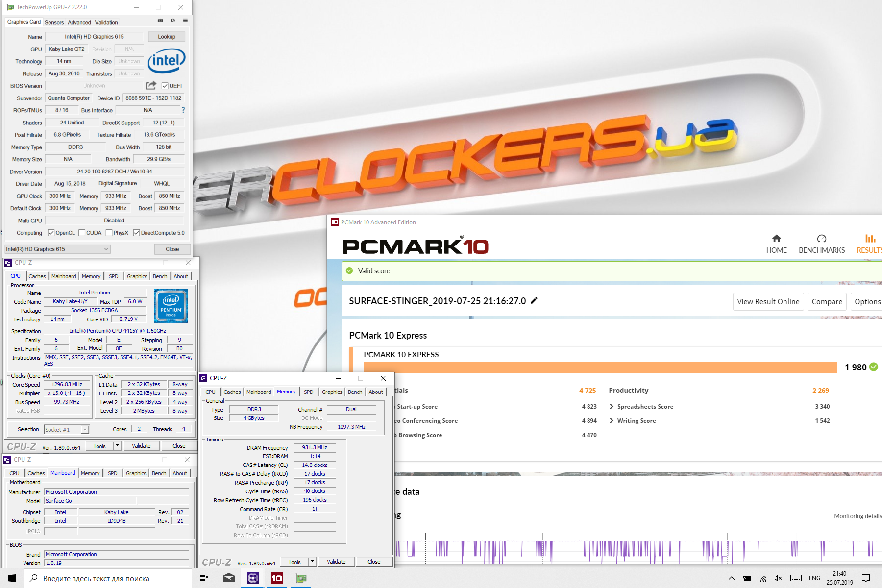Switch to PCMark 10 from the taskbar
This screenshot has height=588, width=882.
click(277, 578)
